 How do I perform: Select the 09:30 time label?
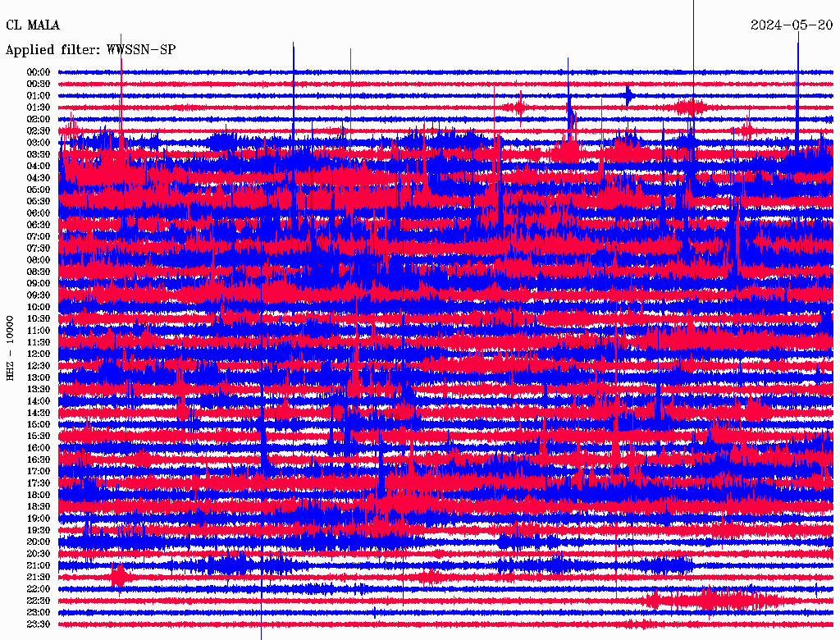tap(39, 295)
